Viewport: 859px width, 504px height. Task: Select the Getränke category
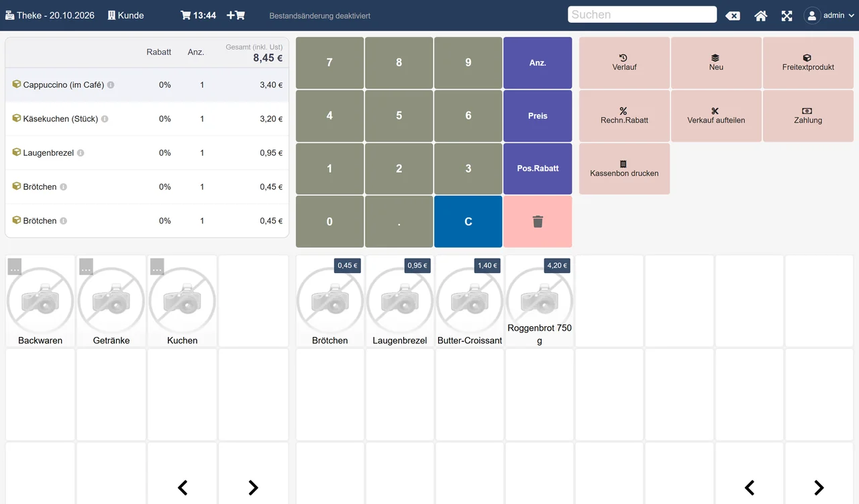pos(111,301)
